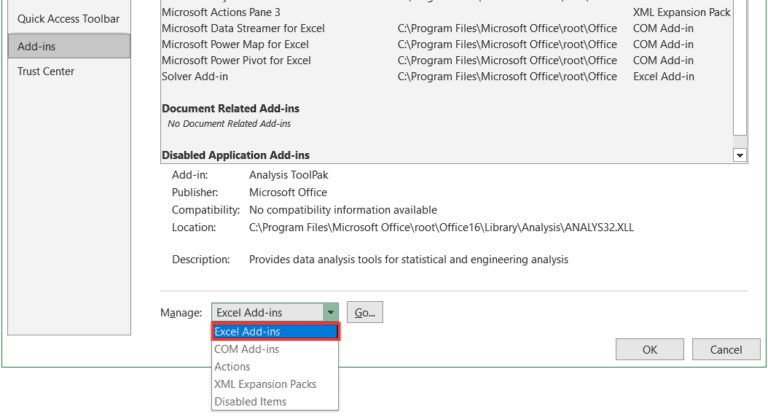Click scroll-down arrow of add-ins list
The image size is (768, 420).
point(740,155)
